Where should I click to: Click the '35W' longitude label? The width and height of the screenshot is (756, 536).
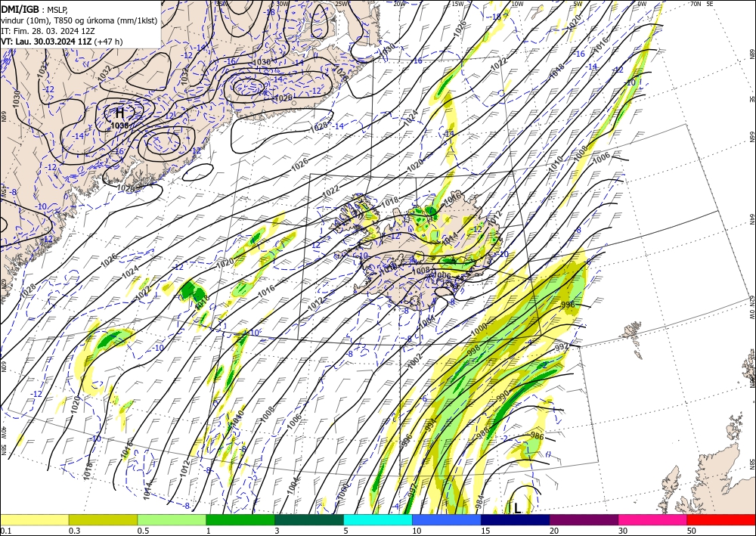[220, 4]
